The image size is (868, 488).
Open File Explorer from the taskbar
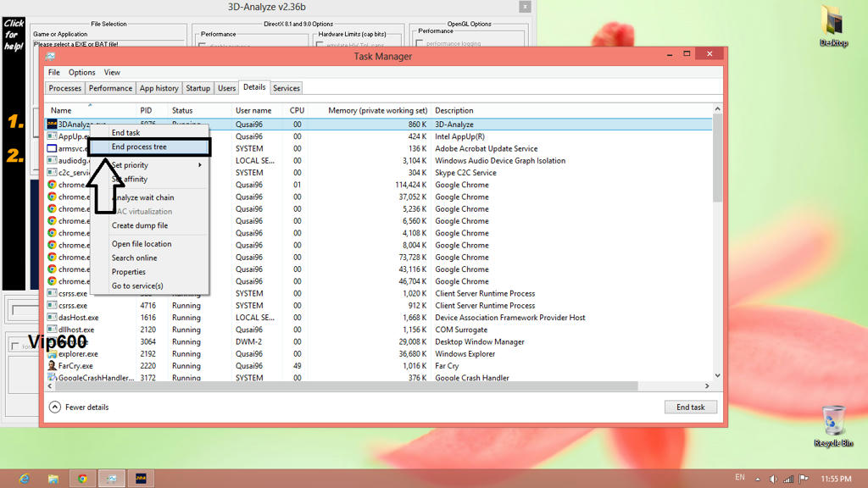pos(53,479)
